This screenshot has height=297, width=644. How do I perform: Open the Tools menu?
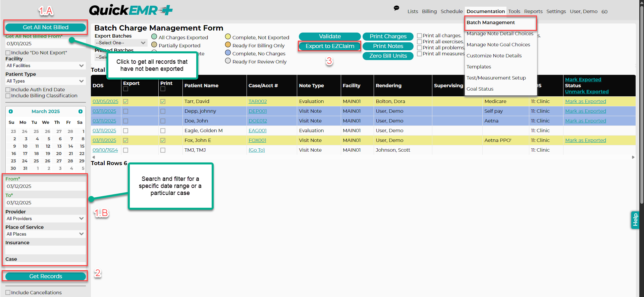click(x=514, y=11)
